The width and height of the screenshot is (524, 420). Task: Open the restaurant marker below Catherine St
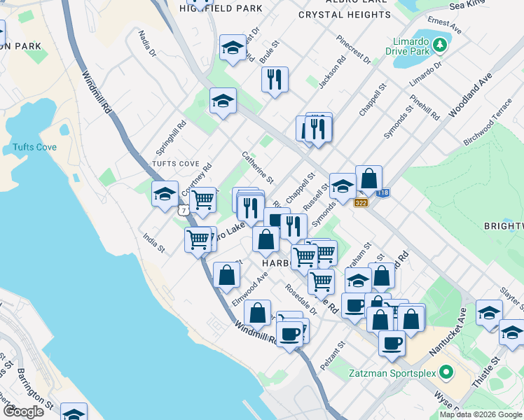pyautogui.click(x=251, y=209)
